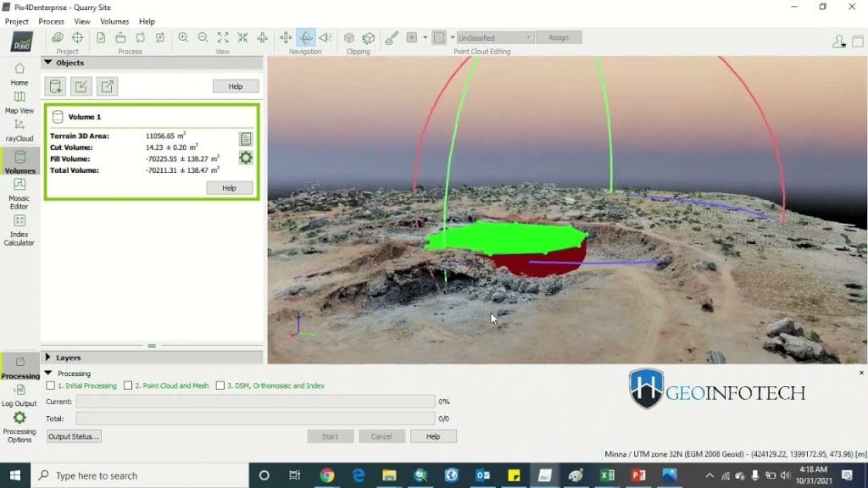Open volume computation settings gear icon

[x=246, y=158]
